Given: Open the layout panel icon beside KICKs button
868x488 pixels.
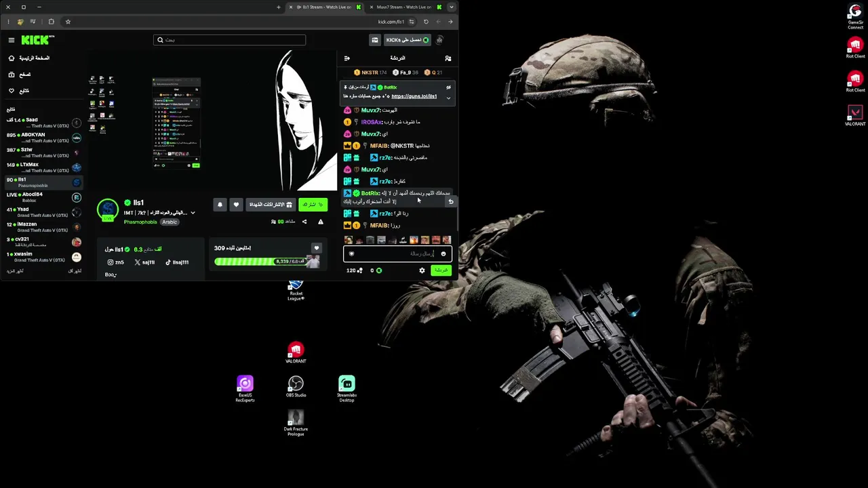Looking at the screenshot, I should coord(375,40).
